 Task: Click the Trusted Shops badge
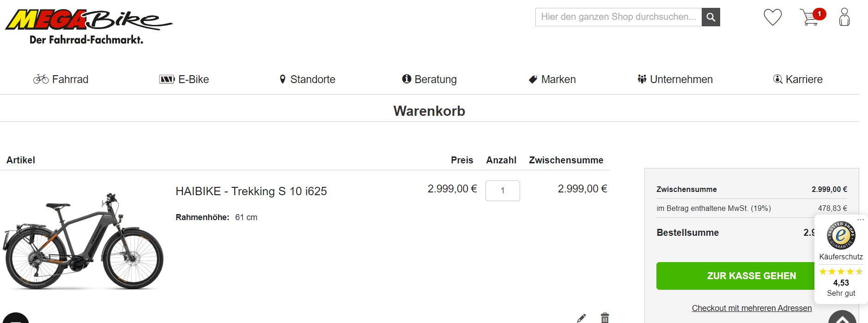(841, 235)
